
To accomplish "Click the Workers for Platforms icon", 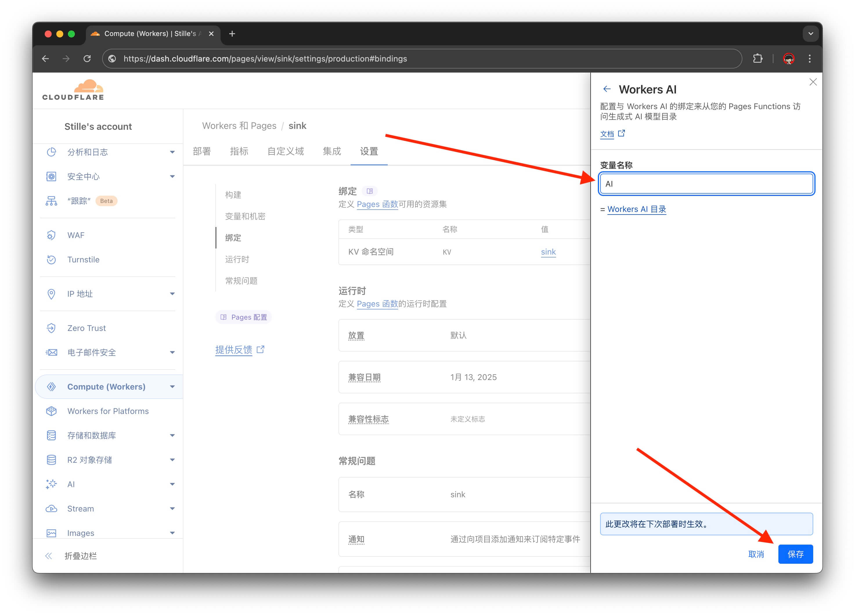I will point(51,411).
